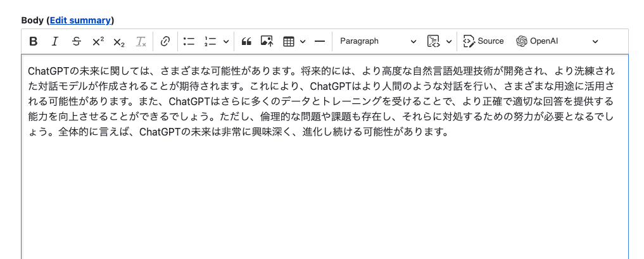
Task: Toggle bold formatting
Action: (34, 41)
